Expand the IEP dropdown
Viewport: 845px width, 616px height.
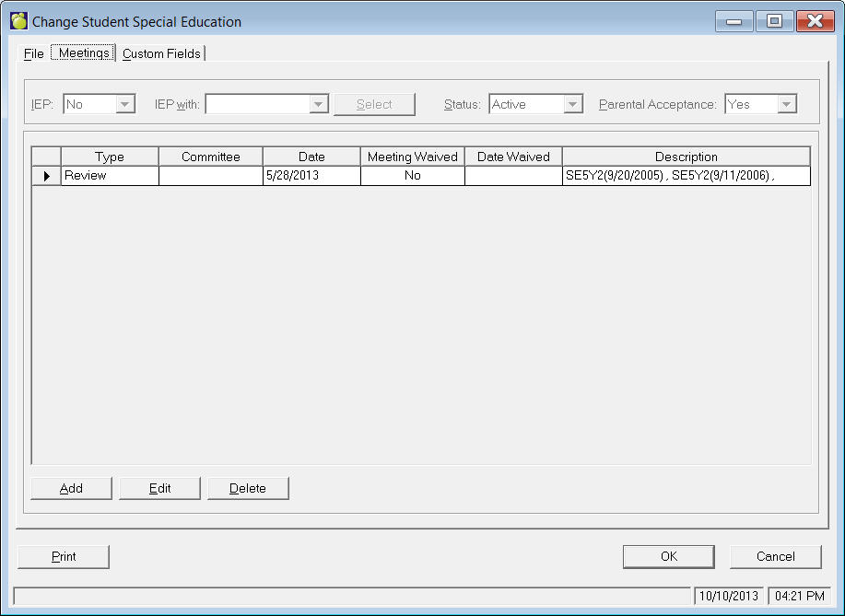pos(125,105)
